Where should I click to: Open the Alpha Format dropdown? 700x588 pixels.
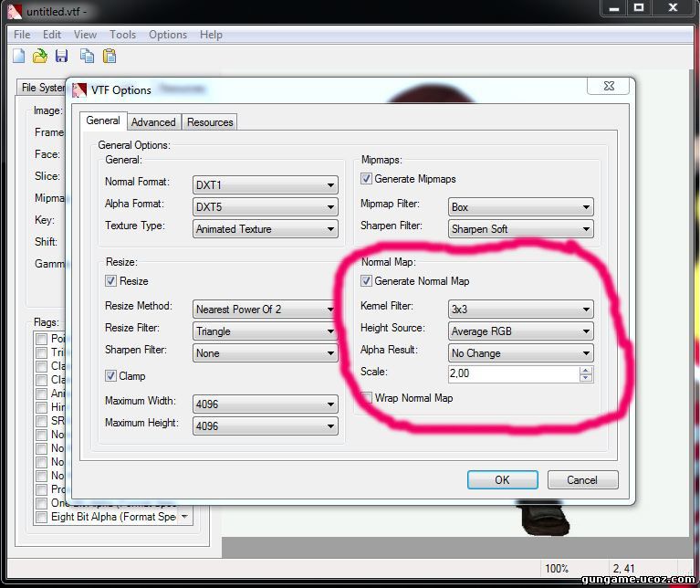click(266, 206)
